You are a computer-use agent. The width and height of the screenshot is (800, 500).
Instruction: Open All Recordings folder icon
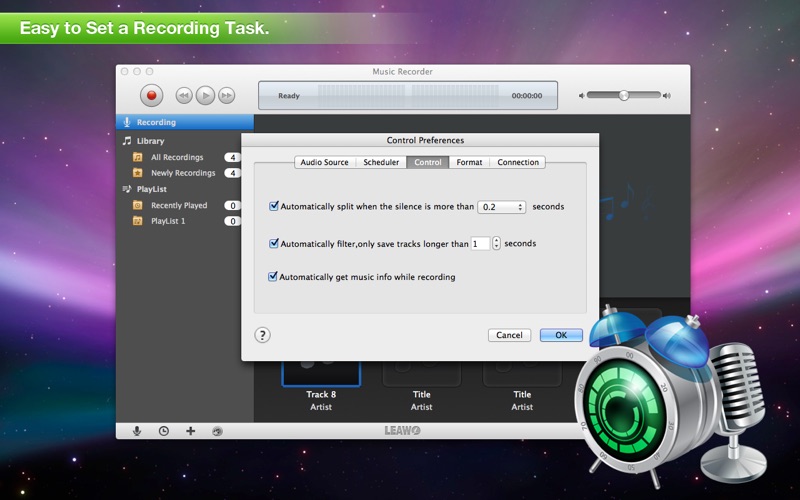[x=138, y=157]
